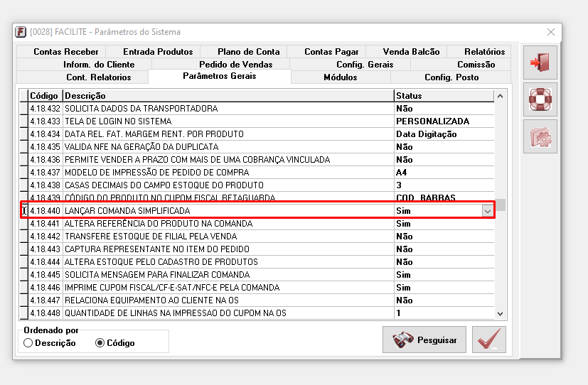Click the Data Digitação status cell
Viewport: 588px width, 385px height.
(444, 134)
